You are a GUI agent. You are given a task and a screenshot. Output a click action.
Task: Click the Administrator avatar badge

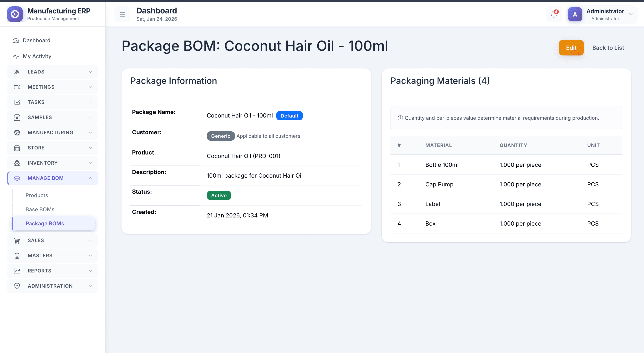[x=575, y=15]
